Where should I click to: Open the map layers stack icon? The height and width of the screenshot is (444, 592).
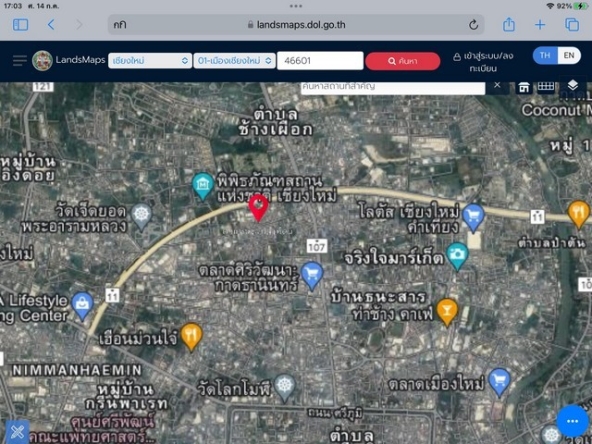point(572,85)
